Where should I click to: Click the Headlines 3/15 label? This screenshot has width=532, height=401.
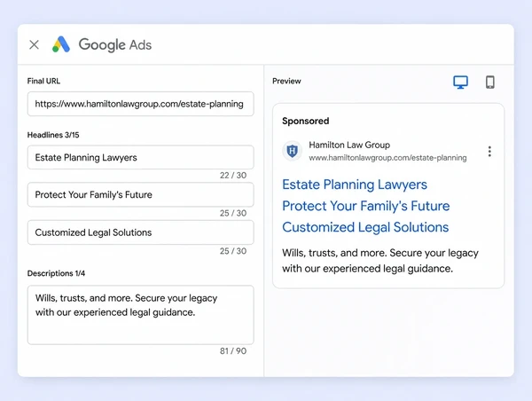point(53,135)
